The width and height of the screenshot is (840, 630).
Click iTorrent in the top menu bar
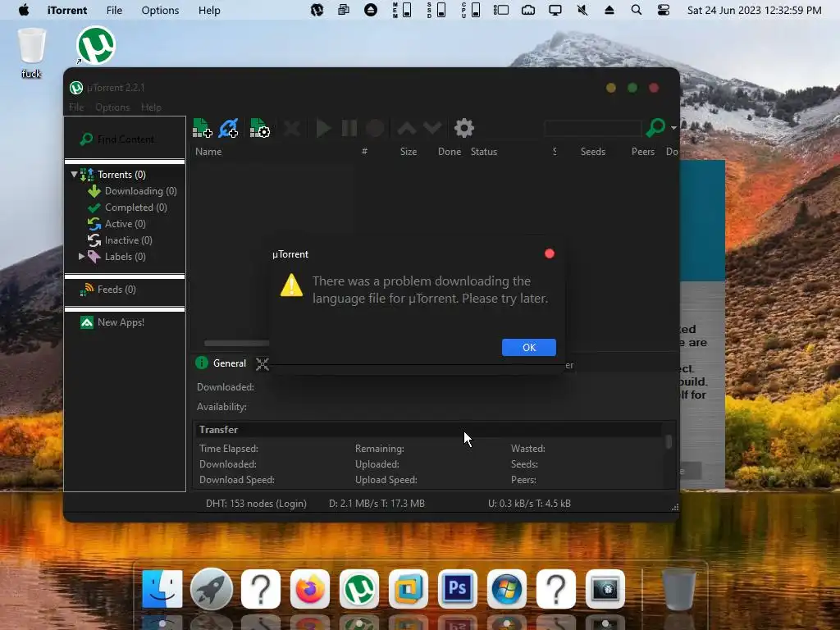pyautogui.click(x=67, y=10)
